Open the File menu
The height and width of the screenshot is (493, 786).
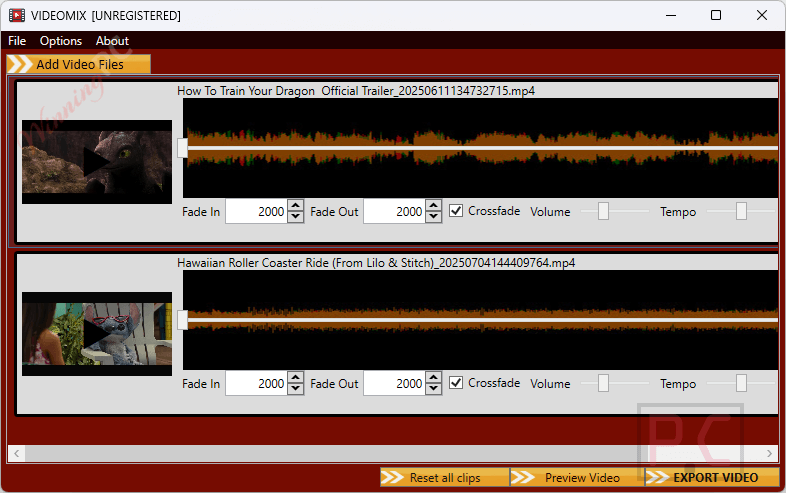coord(17,41)
